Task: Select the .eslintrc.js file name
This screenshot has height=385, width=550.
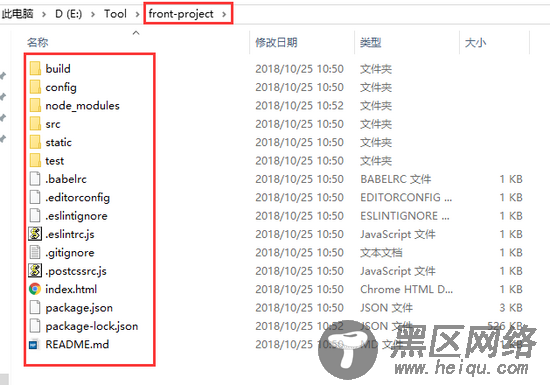Action: [70, 234]
